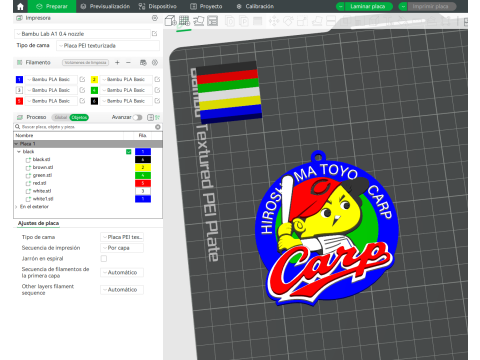
Task: Click the Laminar placa button
Action: (x=368, y=6)
